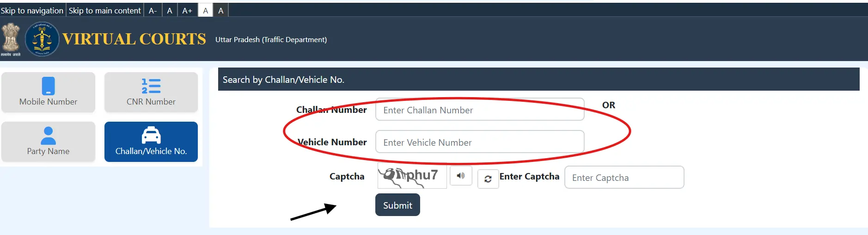This screenshot has width=868, height=235.
Task: Increase font size with A+ button
Action: [187, 11]
